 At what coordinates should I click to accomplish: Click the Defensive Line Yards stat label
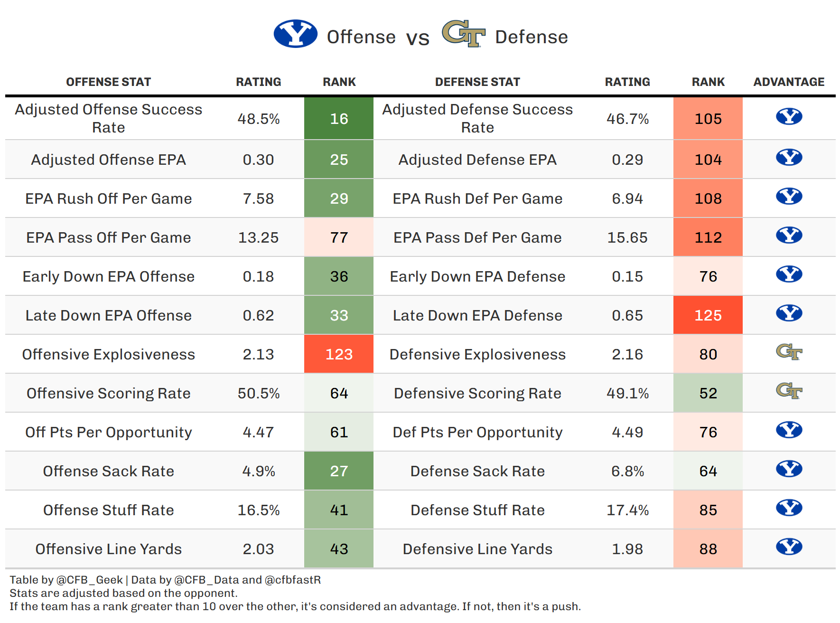coord(477,549)
